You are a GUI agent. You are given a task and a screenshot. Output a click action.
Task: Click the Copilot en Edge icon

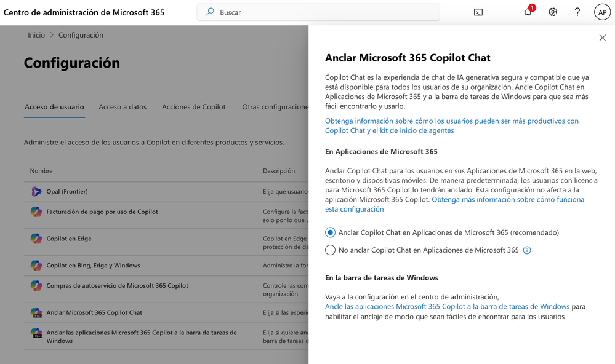click(x=36, y=239)
